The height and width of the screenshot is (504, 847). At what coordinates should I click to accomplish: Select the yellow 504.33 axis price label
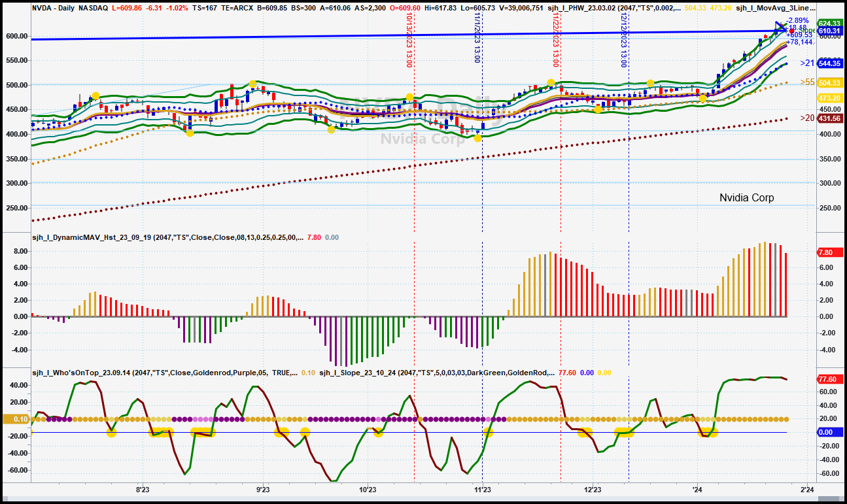[x=829, y=83]
